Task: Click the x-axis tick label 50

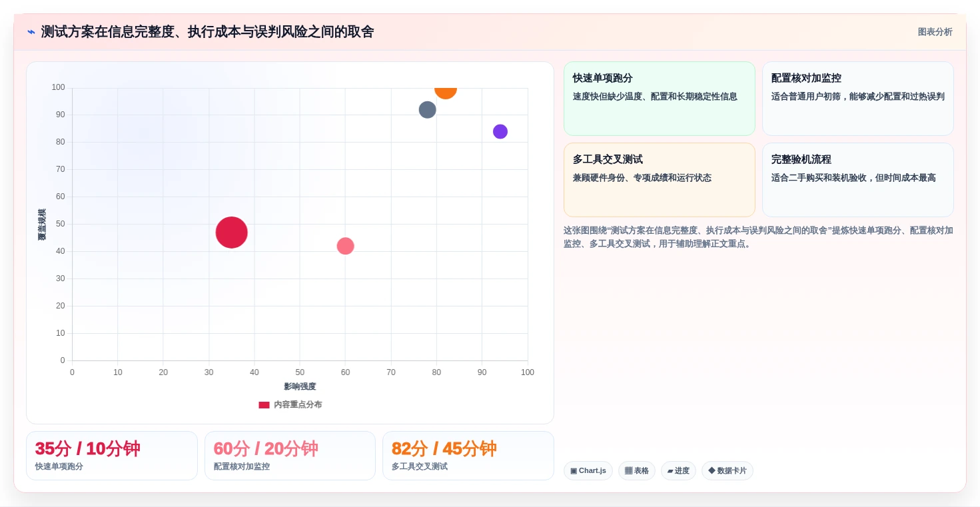Action: 300,372
